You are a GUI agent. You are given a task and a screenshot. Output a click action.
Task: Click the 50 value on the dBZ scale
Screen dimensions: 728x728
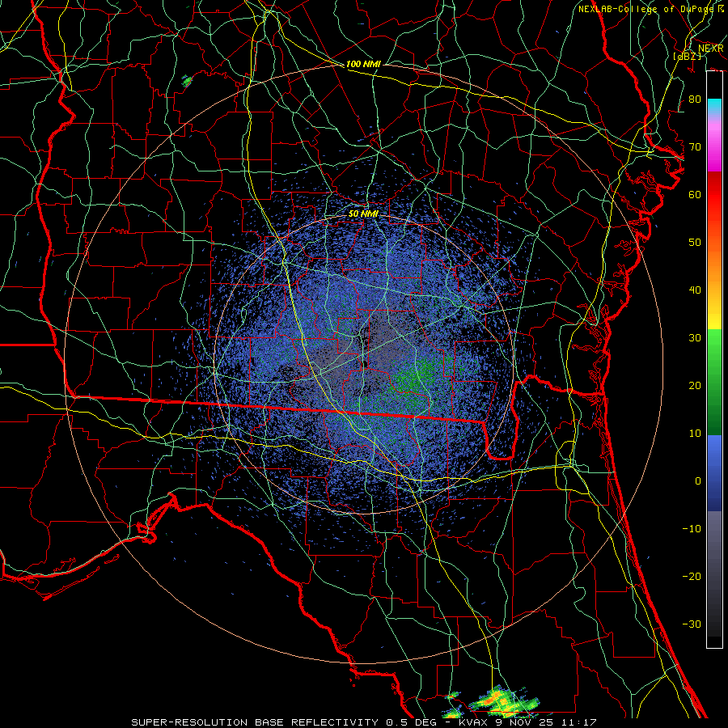click(695, 243)
